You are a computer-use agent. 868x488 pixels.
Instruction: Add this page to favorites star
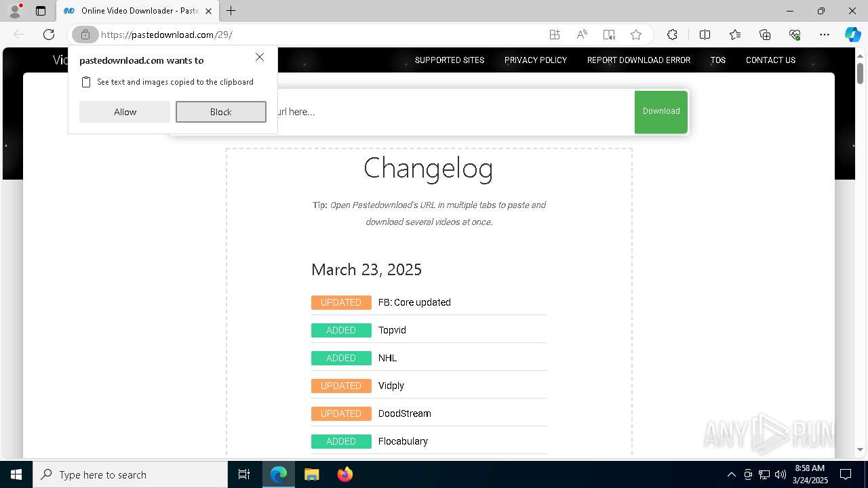pyautogui.click(x=636, y=35)
